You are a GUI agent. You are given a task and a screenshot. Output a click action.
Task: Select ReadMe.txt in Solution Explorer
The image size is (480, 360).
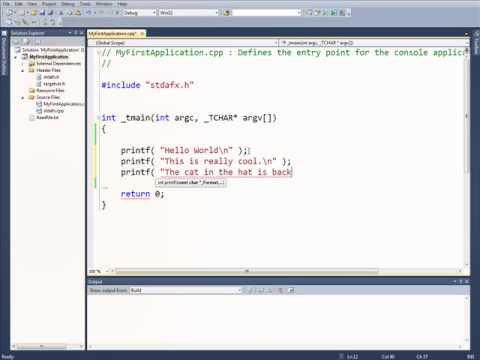point(44,118)
